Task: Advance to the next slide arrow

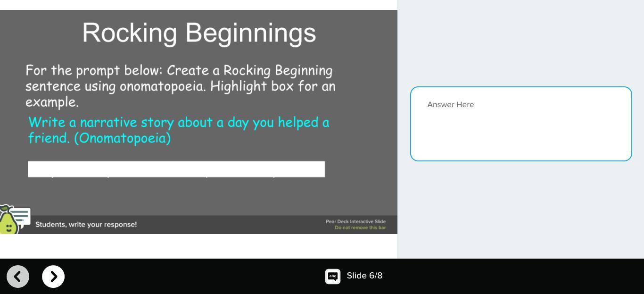Action: [x=53, y=277]
